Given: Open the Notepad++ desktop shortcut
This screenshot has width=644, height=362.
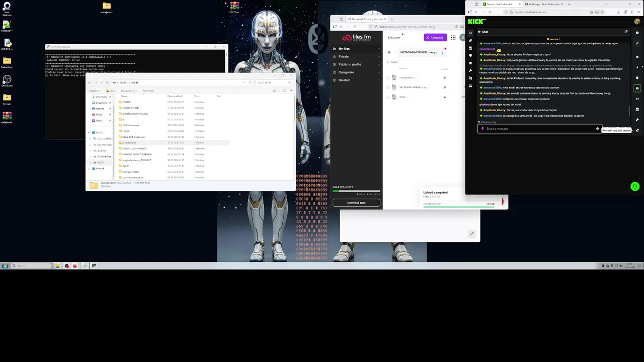Looking at the screenshot, I should (7, 26).
